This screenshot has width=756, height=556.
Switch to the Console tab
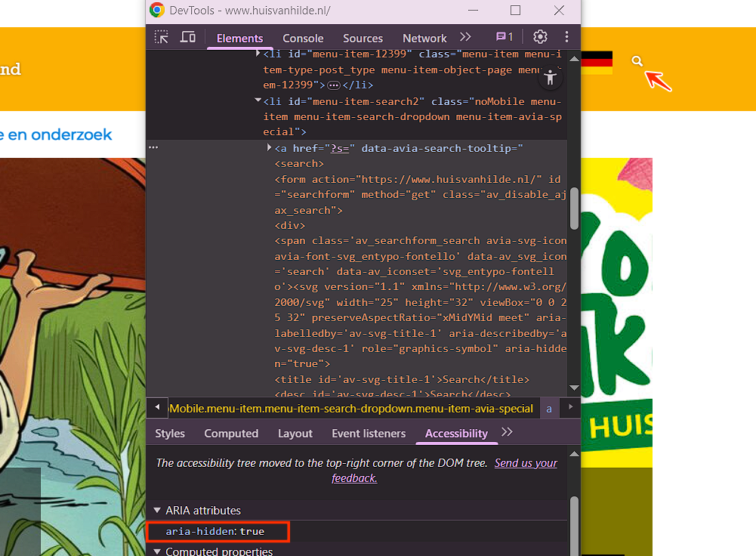[303, 38]
